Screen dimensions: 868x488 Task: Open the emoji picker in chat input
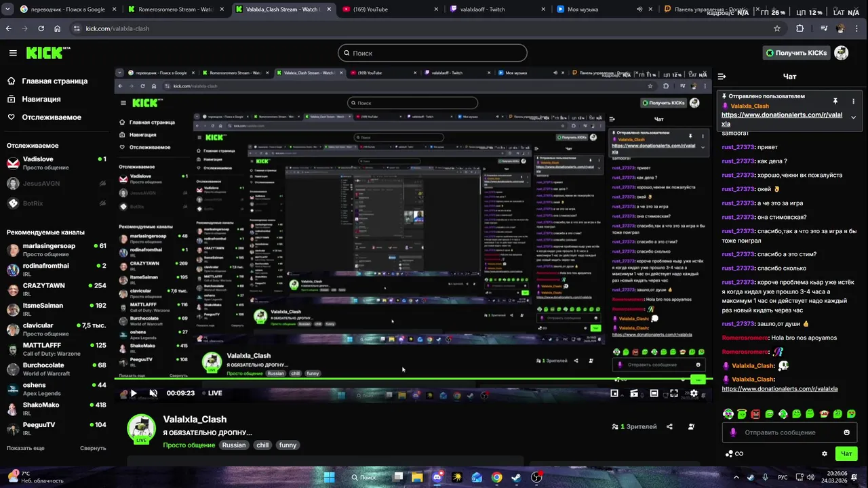[x=846, y=432]
